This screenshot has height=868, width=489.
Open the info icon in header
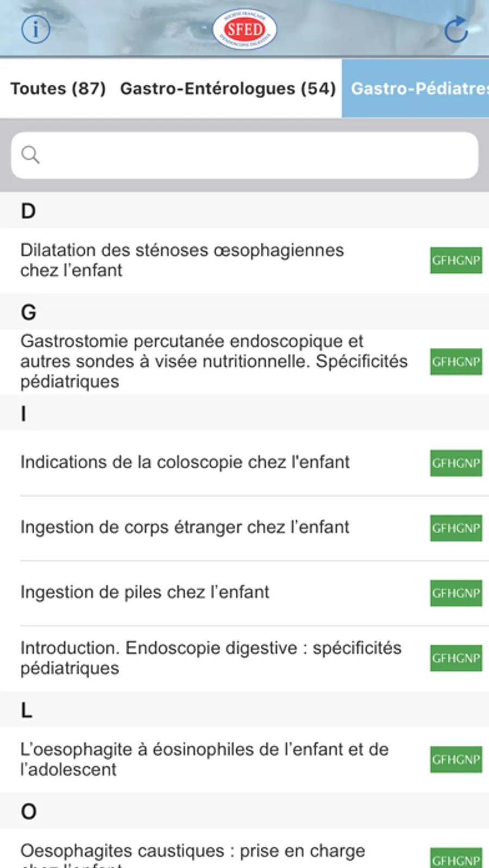(x=36, y=29)
